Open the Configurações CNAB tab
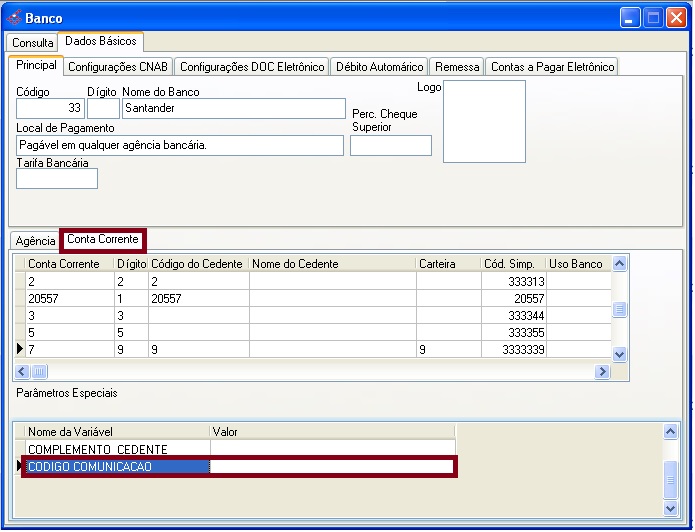Viewport: 695px width, 532px height. coord(119,67)
